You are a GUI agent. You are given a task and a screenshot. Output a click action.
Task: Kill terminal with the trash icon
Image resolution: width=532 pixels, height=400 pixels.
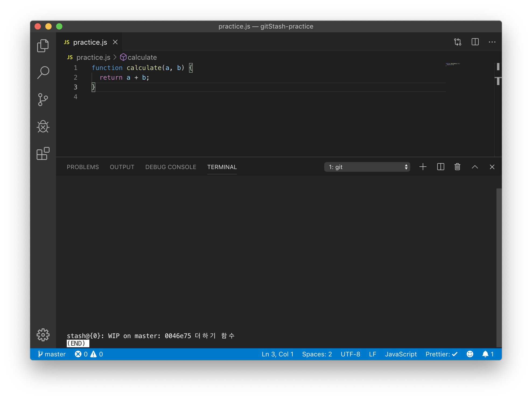(x=457, y=167)
